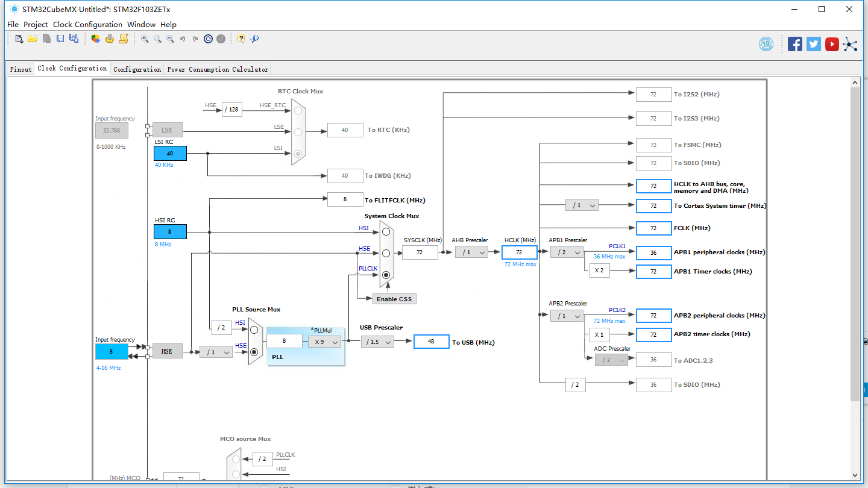868x488 pixels.
Task: Open the USB Prescaler dropdown
Action: coord(377,342)
